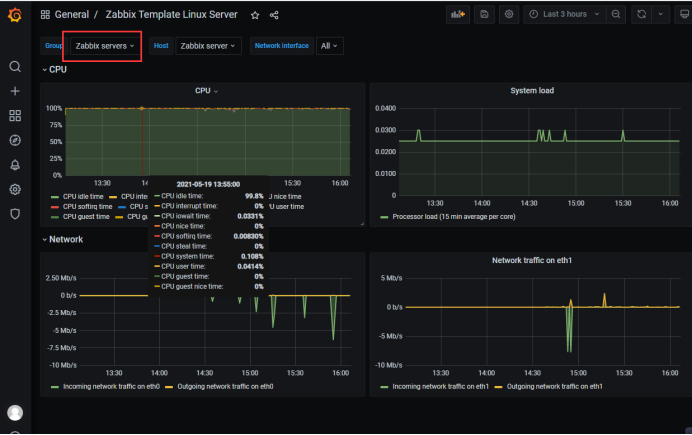Click the Network interface variable label

point(282,46)
